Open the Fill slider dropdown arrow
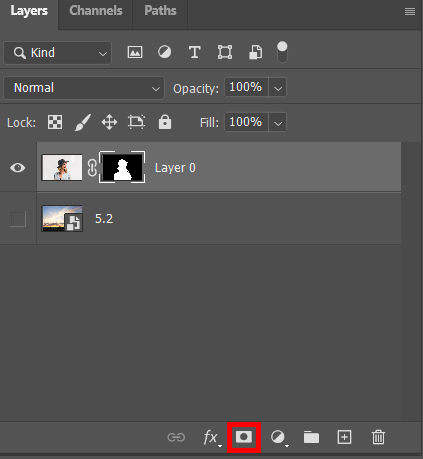Image resolution: width=423 pixels, height=459 pixels. click(x=278, y=123)
